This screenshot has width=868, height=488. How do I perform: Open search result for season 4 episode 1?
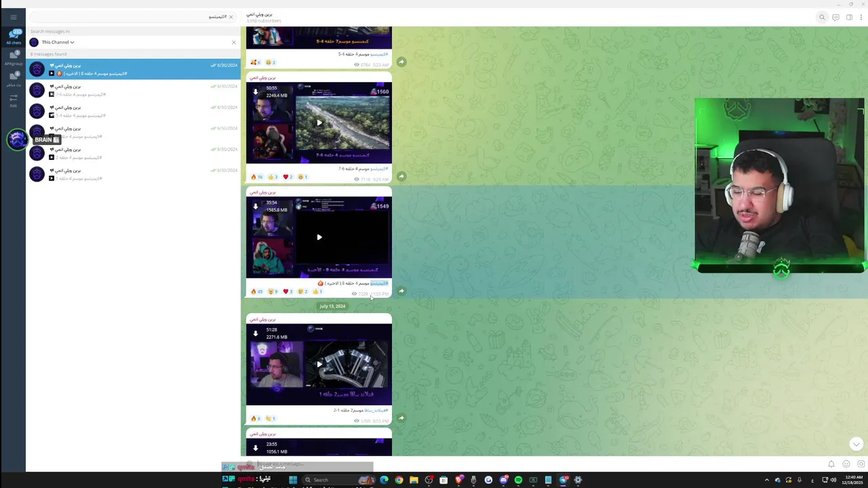click(x=134, y=174)
